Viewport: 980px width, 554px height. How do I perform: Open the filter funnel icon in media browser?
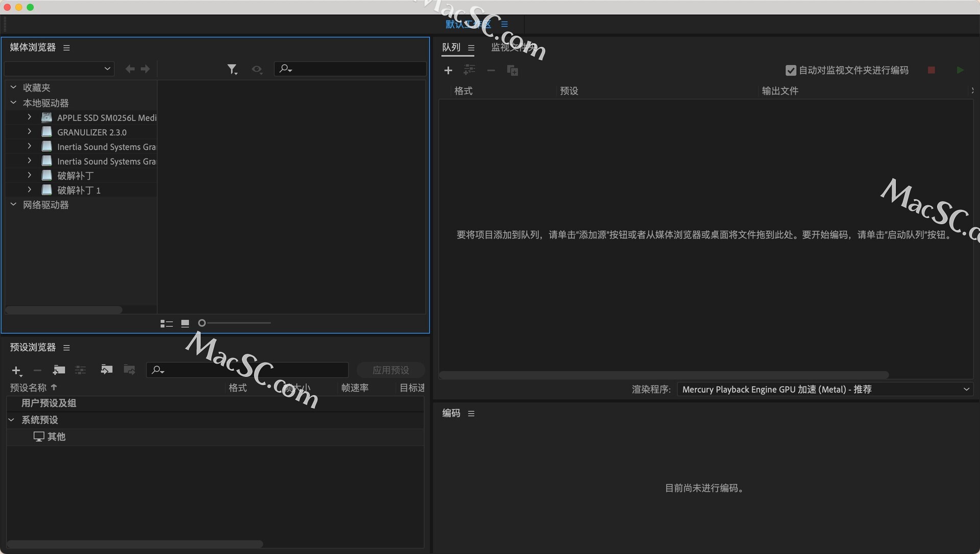pyautogui.click(x=233, y=69)
